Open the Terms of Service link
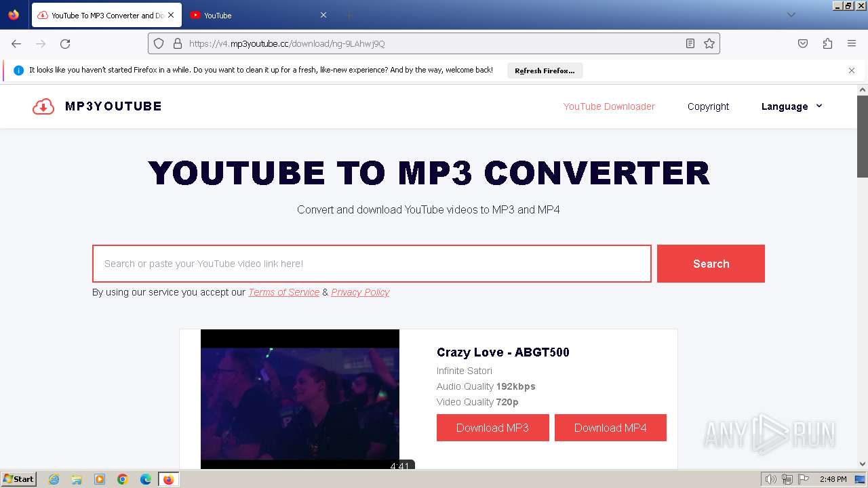The image size is (868, 488). (283, 292)
